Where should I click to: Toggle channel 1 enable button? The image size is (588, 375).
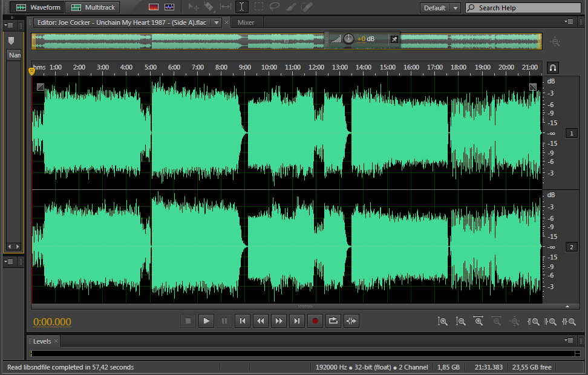click(x=572, y=133)
